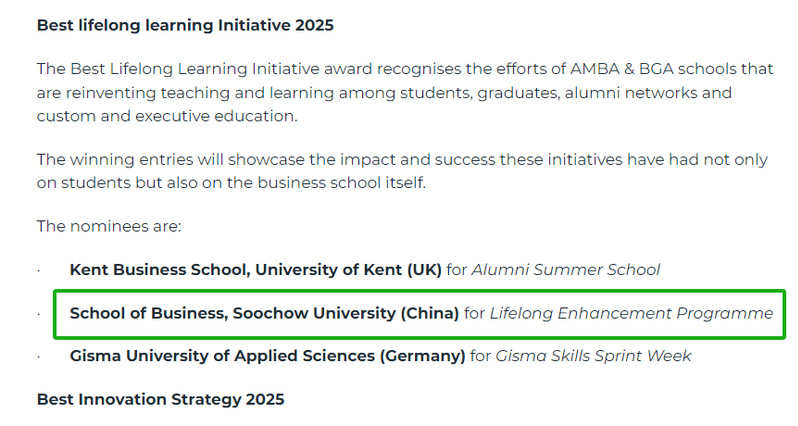798x426 pixels.
Task: Click the "Best lifelong learning Initiative 2025" heading
Action: coord(185,26)
